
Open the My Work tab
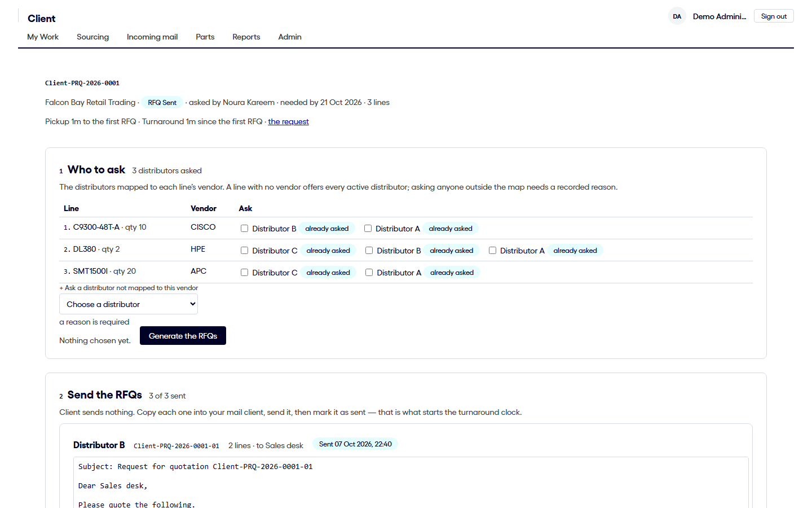(x=43, y=37)
